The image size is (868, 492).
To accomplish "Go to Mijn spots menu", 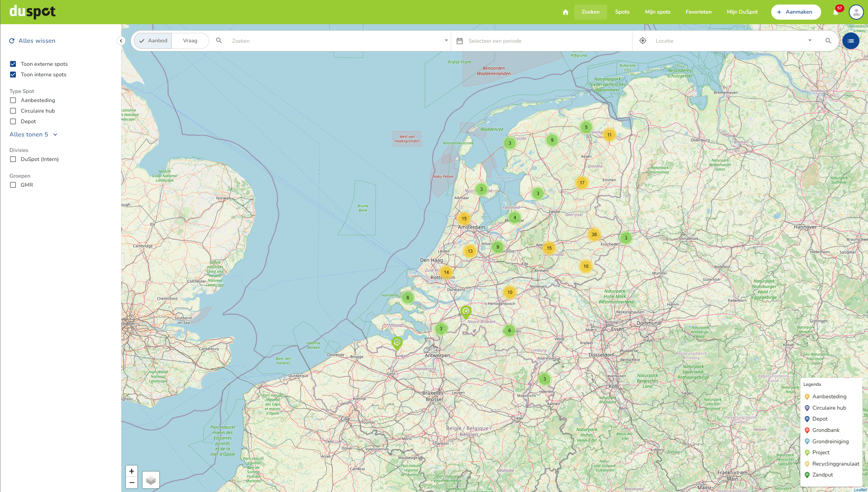I will 657,12.
